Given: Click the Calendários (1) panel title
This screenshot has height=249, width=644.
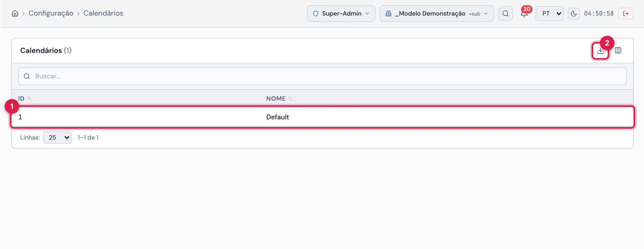Looking at the screenshot, I should coord(46,51).
